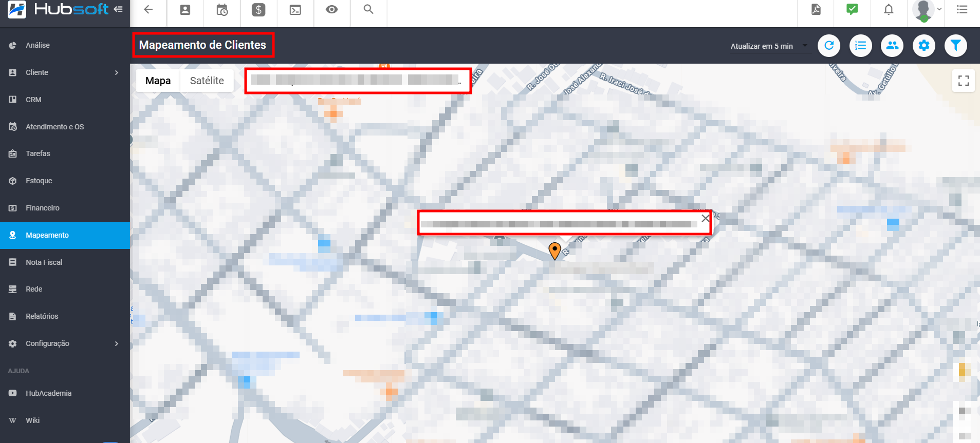The width and height of the screenshot is (980, 443).
Task: Open Wiki help link
Action: pos(65,420)
